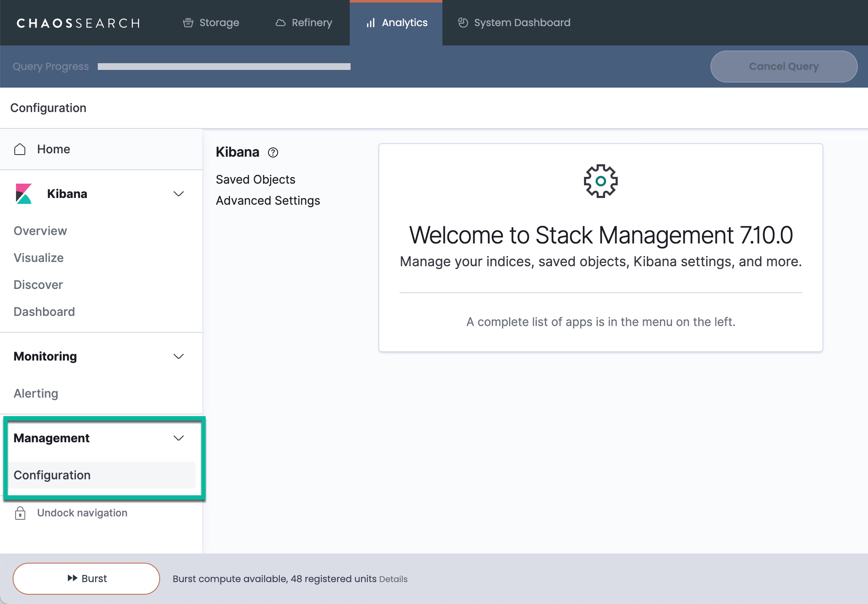
Task: Toggle Undock navigation
Action: pos(82,513)
